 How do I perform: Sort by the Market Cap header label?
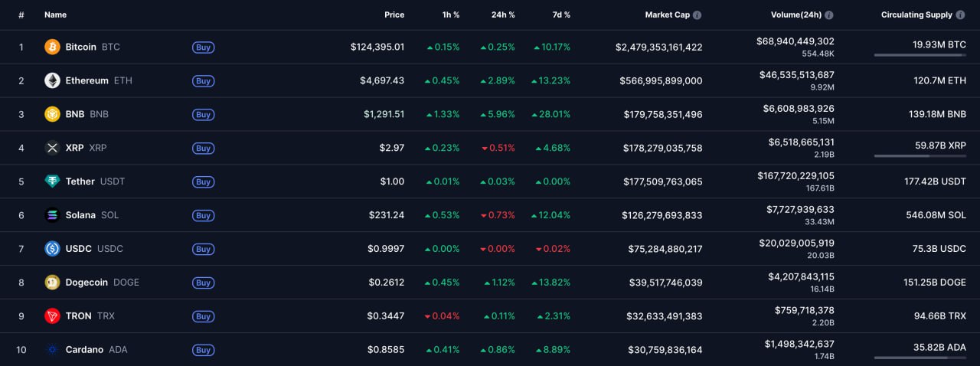tap(668, 15)
